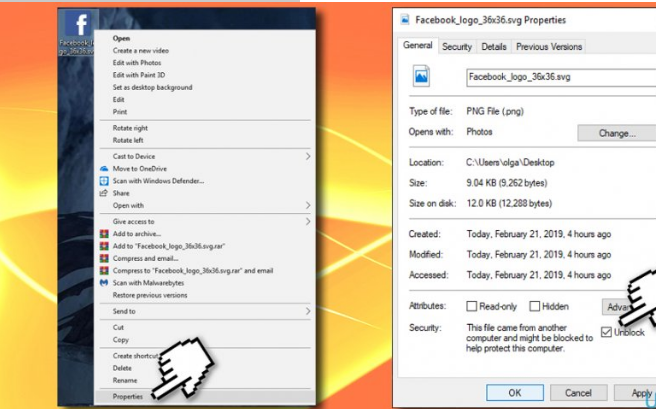Click the file name input field
Image resolution: width=656 pixels, height=409 pixels.
[x=561, y=77]
